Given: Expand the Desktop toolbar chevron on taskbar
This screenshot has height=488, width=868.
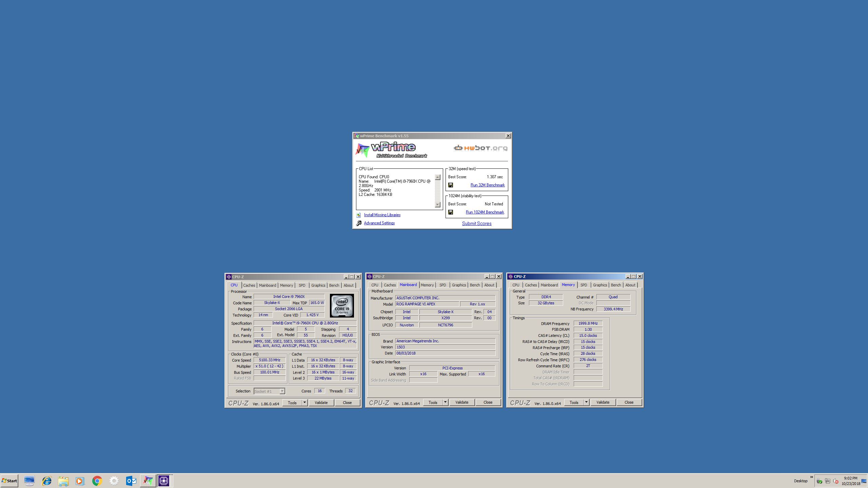Looking at the screenshot, I should (x=812, y=477).
